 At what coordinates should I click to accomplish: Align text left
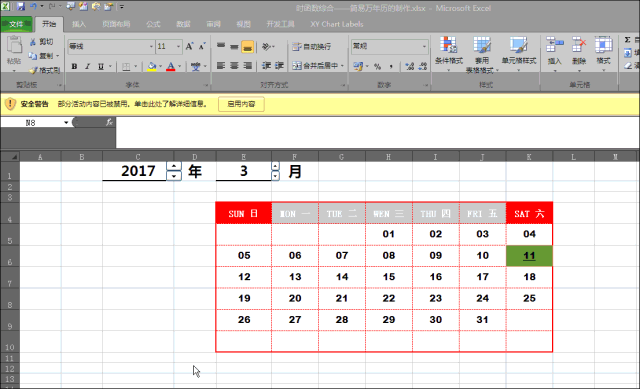[221, 65]
